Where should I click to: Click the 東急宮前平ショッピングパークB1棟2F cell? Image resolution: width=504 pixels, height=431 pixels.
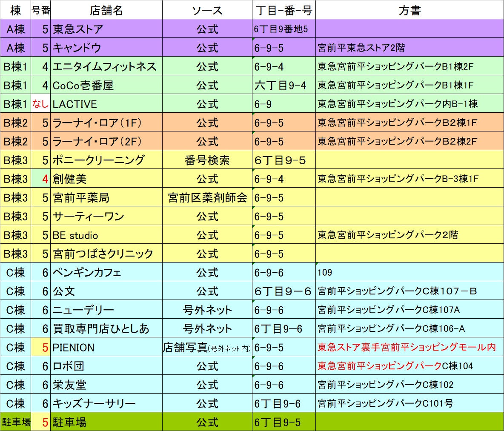[410, 66]
